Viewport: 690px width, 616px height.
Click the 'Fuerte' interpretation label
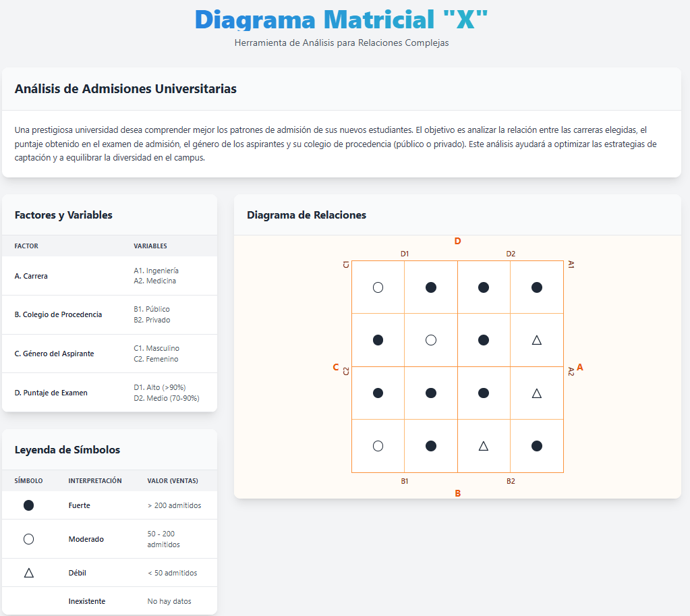click(79, 505)
